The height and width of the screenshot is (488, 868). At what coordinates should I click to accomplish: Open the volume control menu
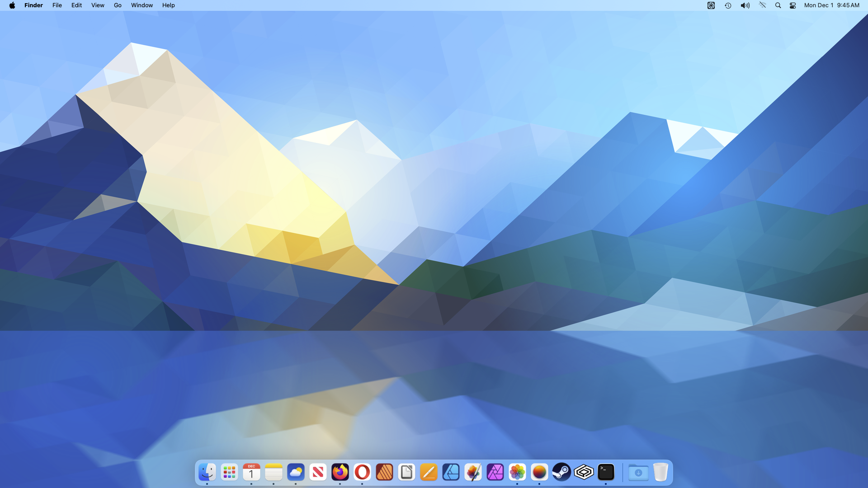click(745, 5)
